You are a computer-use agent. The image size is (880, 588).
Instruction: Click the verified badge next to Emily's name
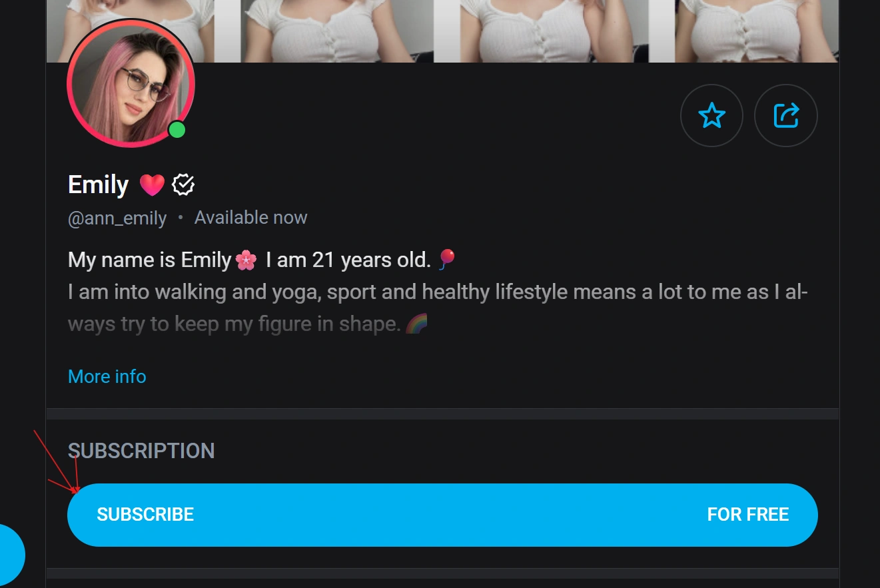click(x=183, y=184)
